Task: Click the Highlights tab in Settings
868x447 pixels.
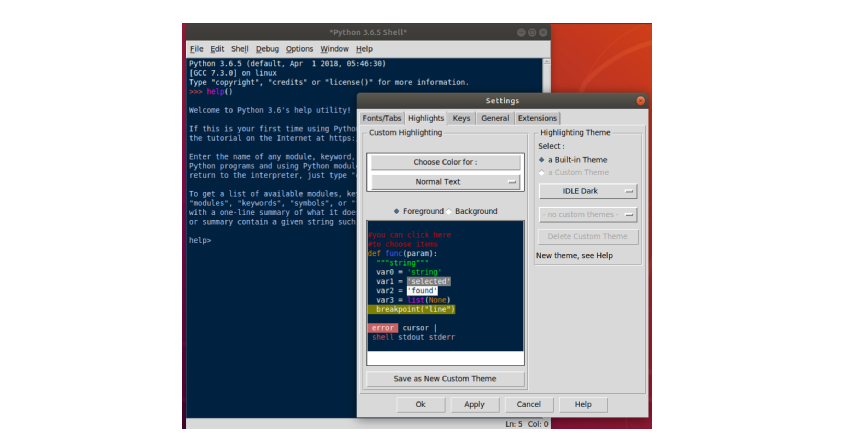Action: click(425, 118)
